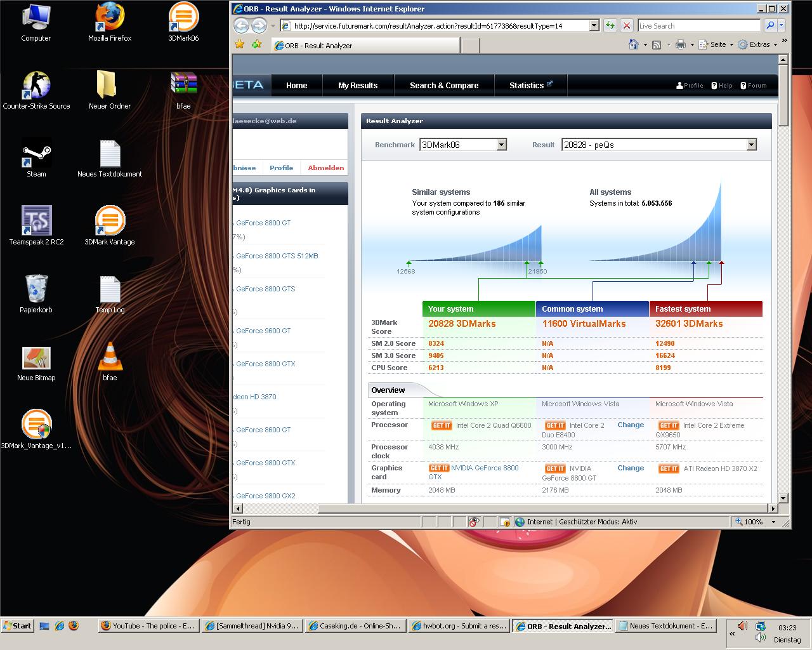812x650 pixels.
Task: Open the Profile tab in left panel
Action: point(281,168)
